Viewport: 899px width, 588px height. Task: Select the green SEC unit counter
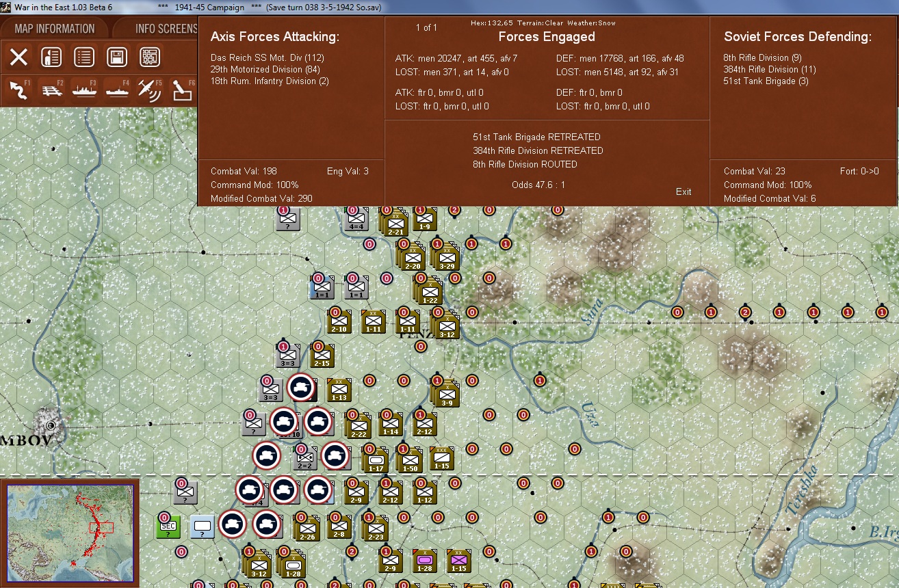pyautogui.click(x=168, y=527)
